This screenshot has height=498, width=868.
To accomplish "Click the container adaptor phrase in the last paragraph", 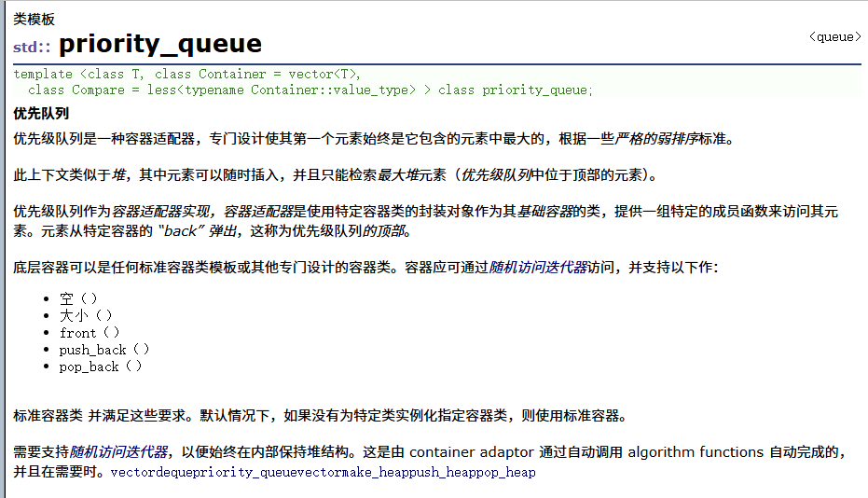I will [472, 452].
